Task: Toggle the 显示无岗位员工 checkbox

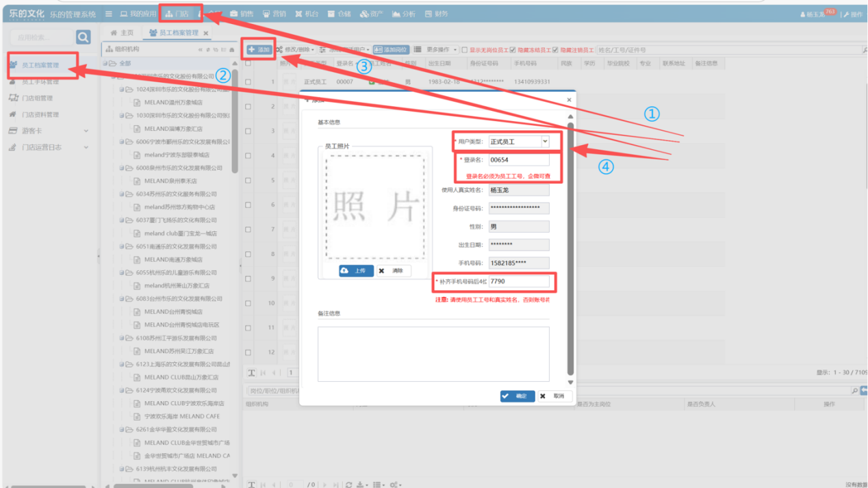Action: 465,50
